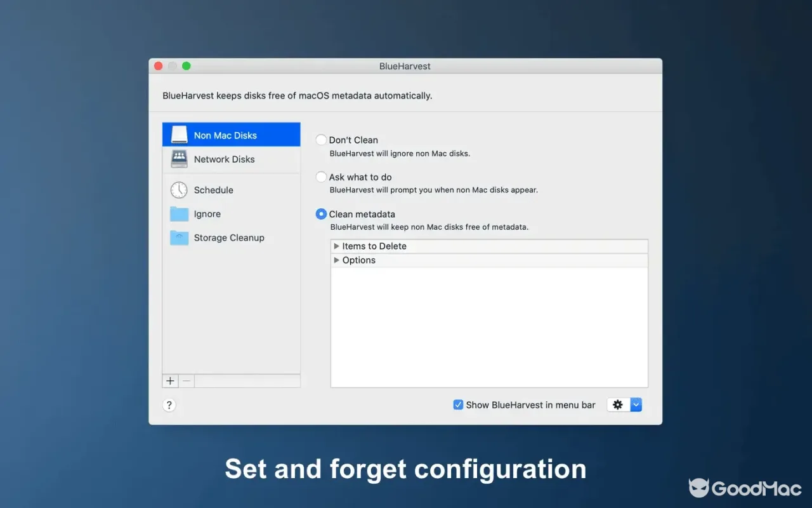Click the green zoom window button

click(187, 66)
